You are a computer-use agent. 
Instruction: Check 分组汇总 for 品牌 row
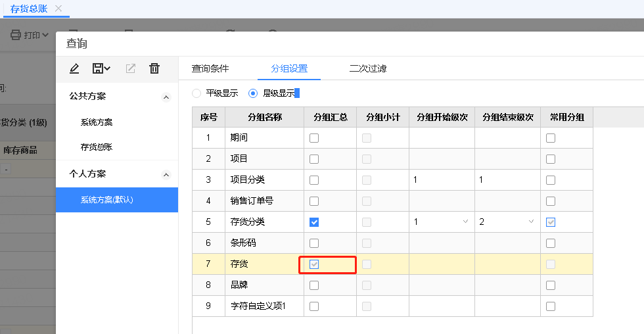(x=314, y=285)
